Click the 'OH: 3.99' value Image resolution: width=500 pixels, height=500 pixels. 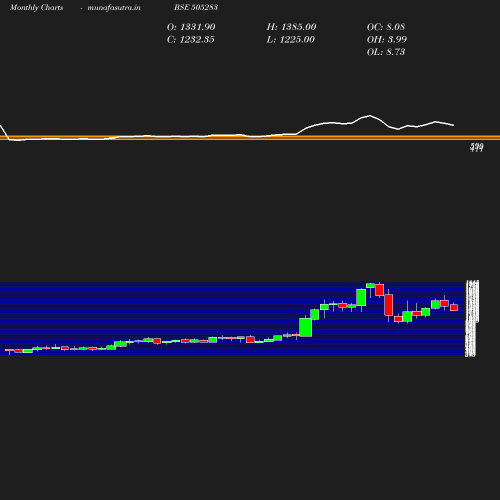387,39
